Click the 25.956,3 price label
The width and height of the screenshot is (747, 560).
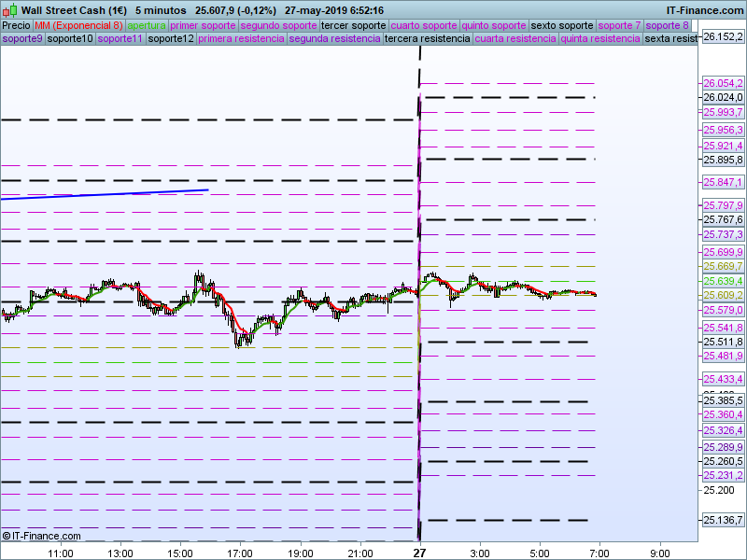tap(723, 130)
